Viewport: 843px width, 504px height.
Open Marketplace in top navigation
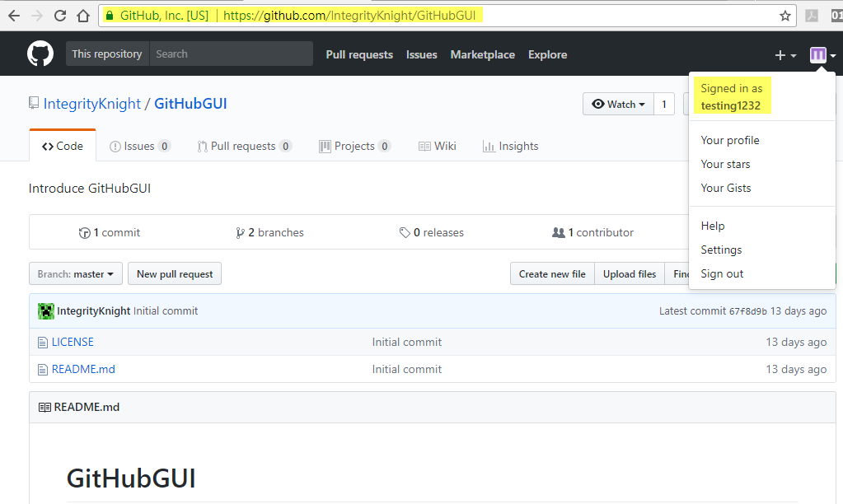(x=482, y=55)
